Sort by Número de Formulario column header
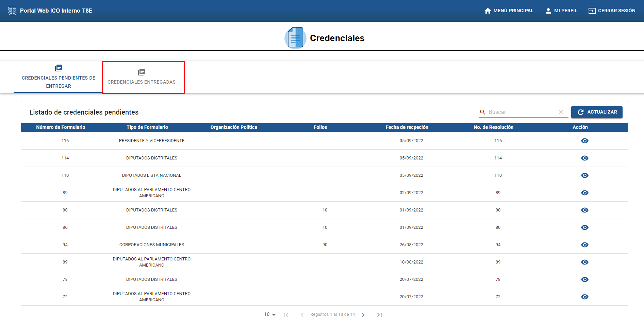This screenshot has height=323, width=644. 61,127
